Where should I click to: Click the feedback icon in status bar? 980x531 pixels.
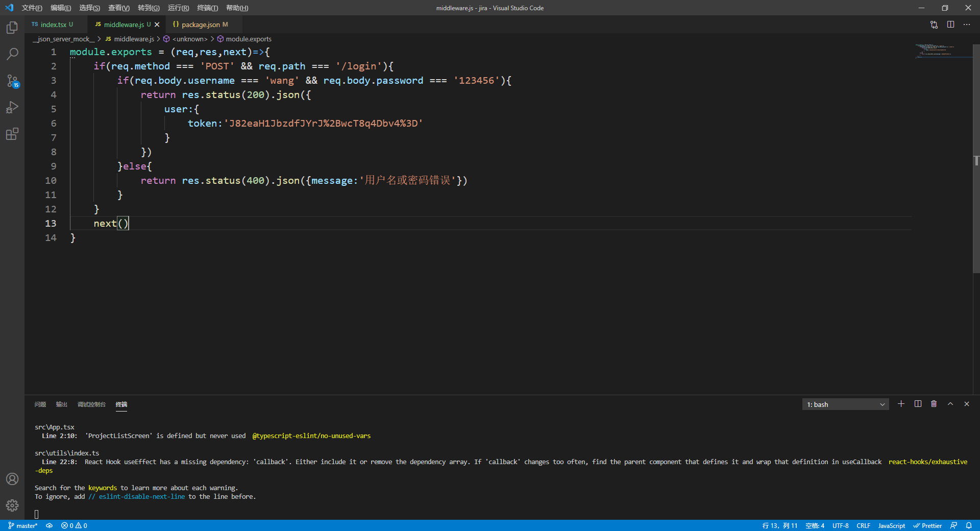[x=953, y=525]
